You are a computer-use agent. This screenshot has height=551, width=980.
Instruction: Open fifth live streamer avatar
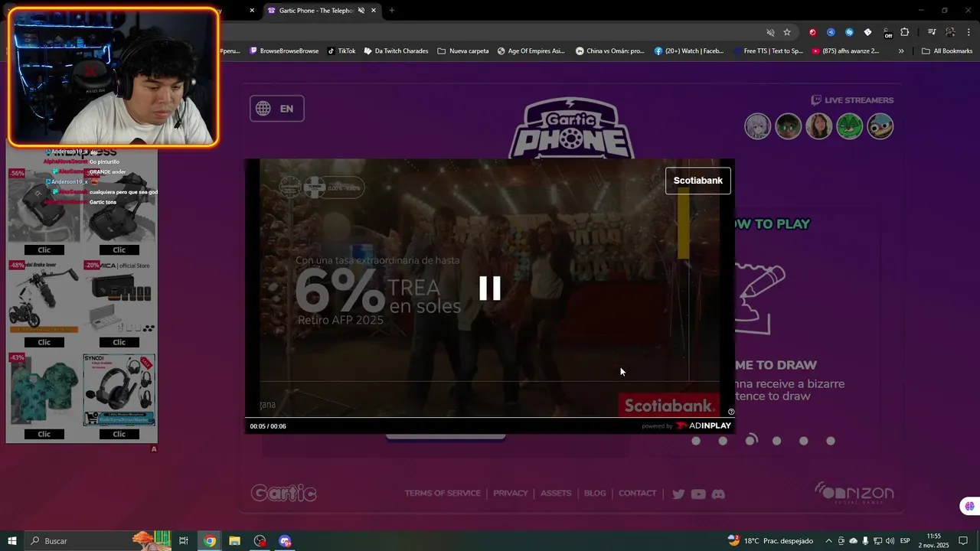[x=880, y=126]
